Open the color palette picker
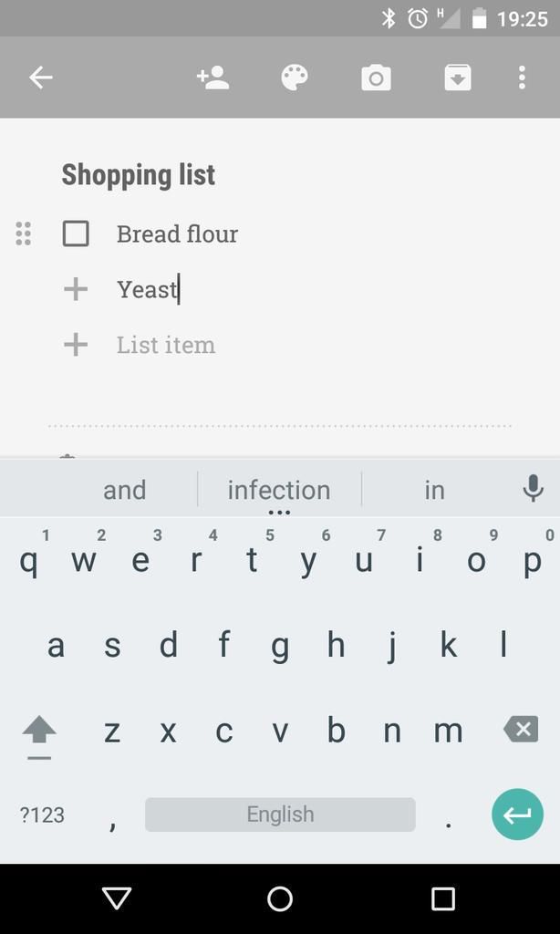 click(294, 78)
